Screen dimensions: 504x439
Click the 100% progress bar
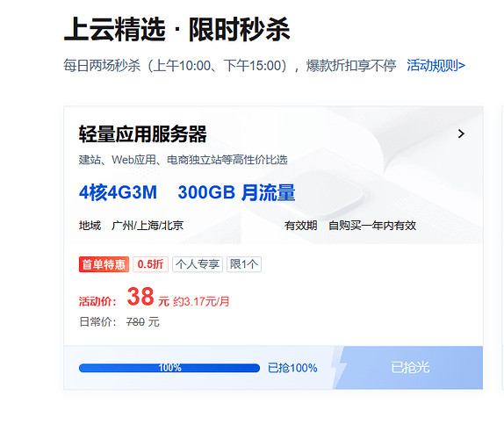click(169, 368)
